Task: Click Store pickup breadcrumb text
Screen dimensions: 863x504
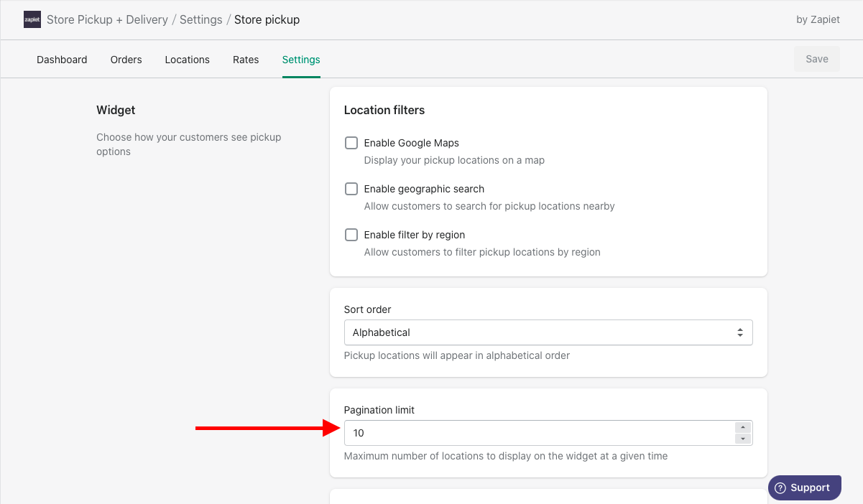Action: pyautogui.click(x=267, y=19)
